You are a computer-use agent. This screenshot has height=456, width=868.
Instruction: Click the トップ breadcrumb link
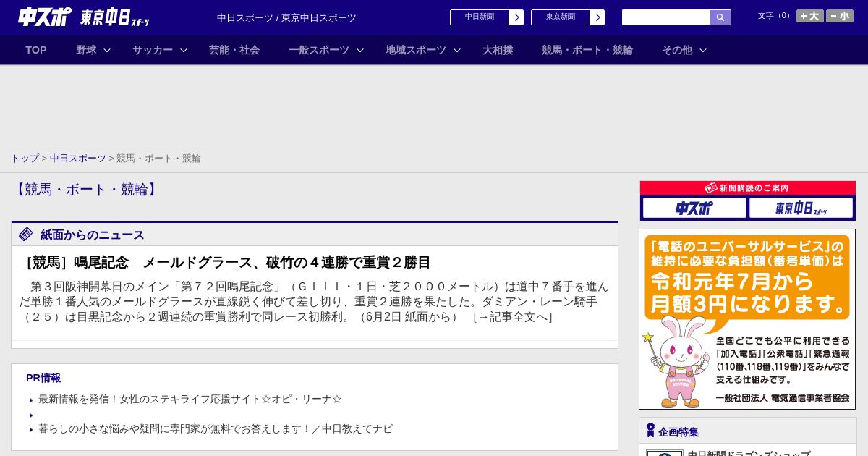pos(25,158)
